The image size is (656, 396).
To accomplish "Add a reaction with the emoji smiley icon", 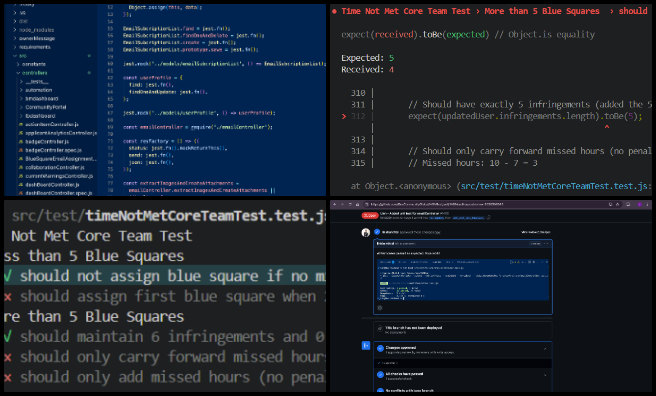I will pos(379,308).
